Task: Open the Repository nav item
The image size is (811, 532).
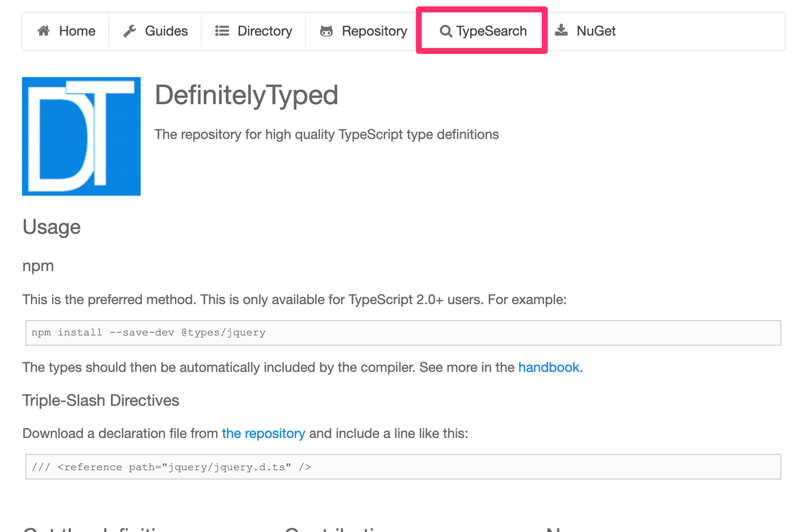Action: [363, 31]
